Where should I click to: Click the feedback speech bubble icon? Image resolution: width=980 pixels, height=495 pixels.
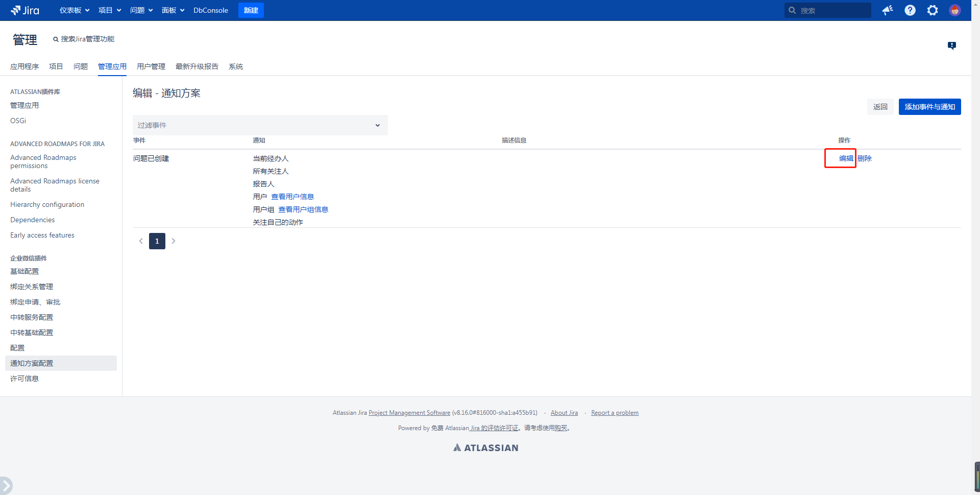click(952, 45)
